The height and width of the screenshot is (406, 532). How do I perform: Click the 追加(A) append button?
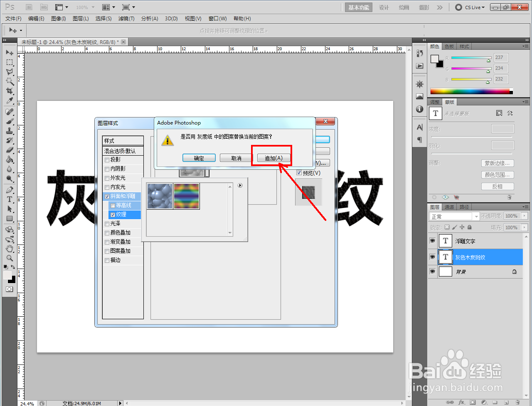click(274, 158)
